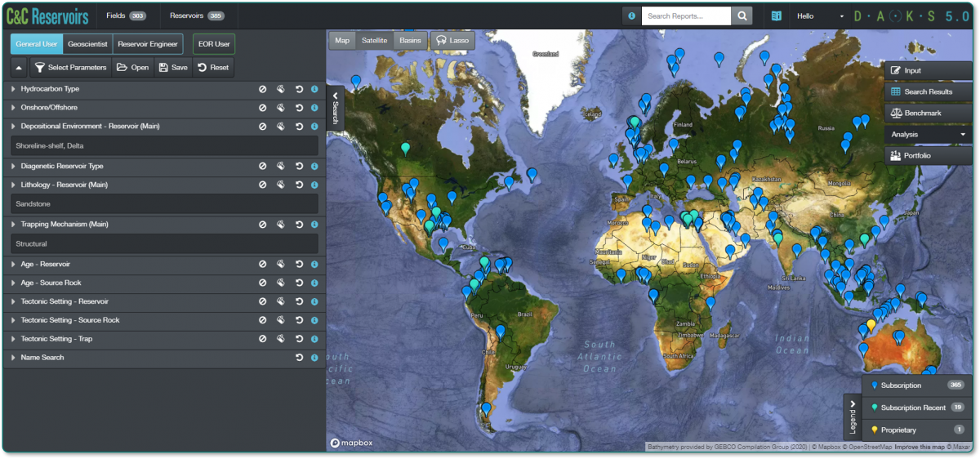Click the Search Reports input field
Image resolution: width=980 pixels, height=459 pixels.
685,16
